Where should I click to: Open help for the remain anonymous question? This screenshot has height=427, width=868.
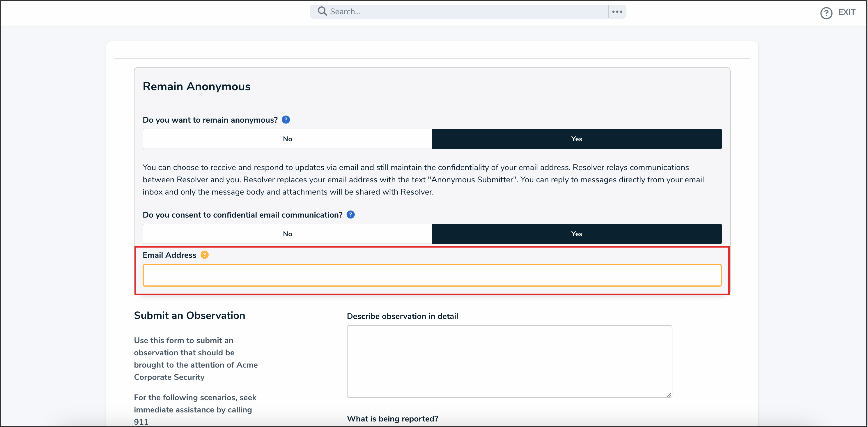pos(286,119)
